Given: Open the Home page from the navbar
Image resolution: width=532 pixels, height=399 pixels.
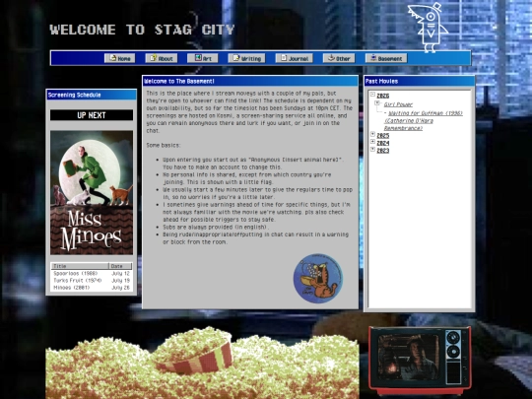Looking at the screenshot, I should pos(120,58).
